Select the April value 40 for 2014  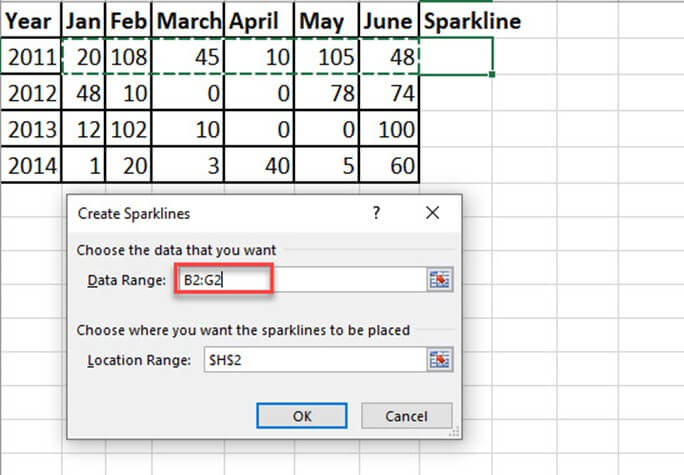point(260,166)
